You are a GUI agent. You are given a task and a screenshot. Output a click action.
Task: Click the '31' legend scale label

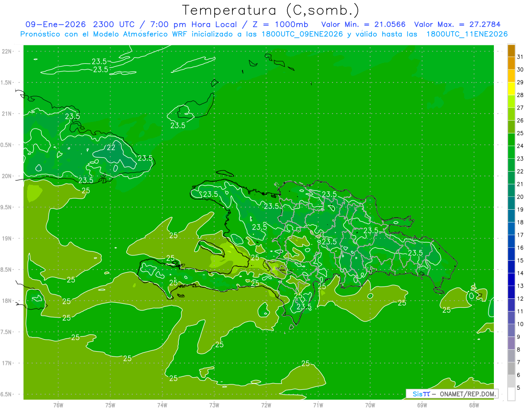[520, 56]
